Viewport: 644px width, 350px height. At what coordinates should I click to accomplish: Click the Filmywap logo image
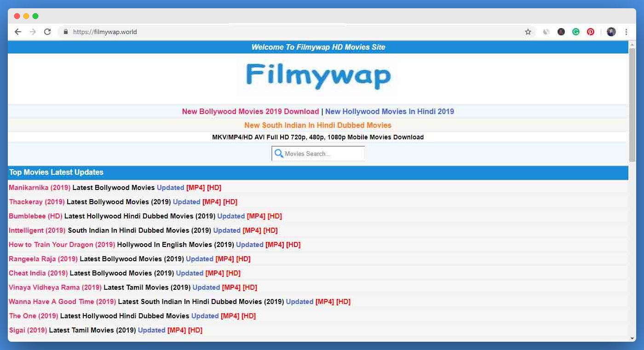tap(318, 76)
